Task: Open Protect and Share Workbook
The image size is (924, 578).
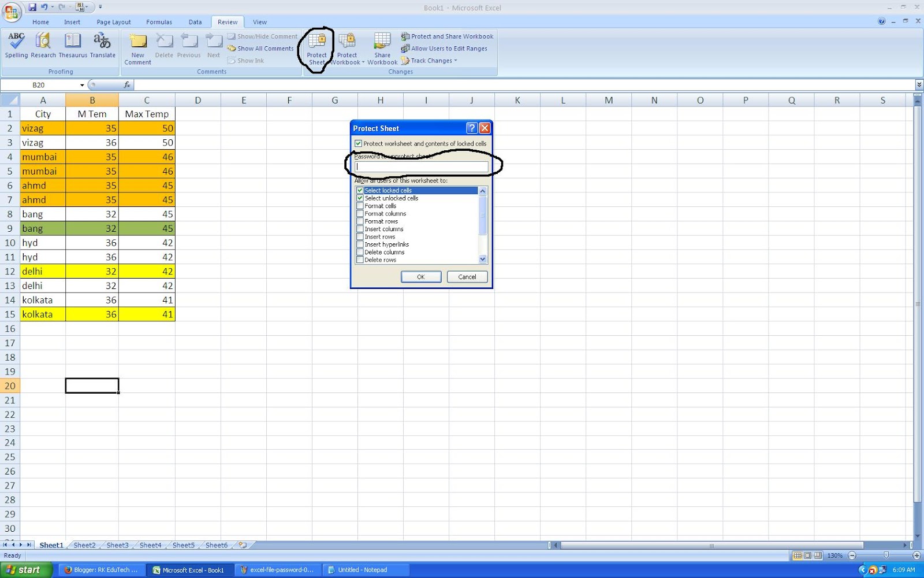Action: coord(448,36)
